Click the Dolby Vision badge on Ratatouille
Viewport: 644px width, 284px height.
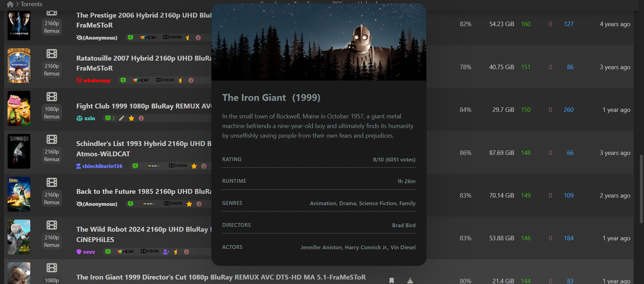tap(165, 80)
